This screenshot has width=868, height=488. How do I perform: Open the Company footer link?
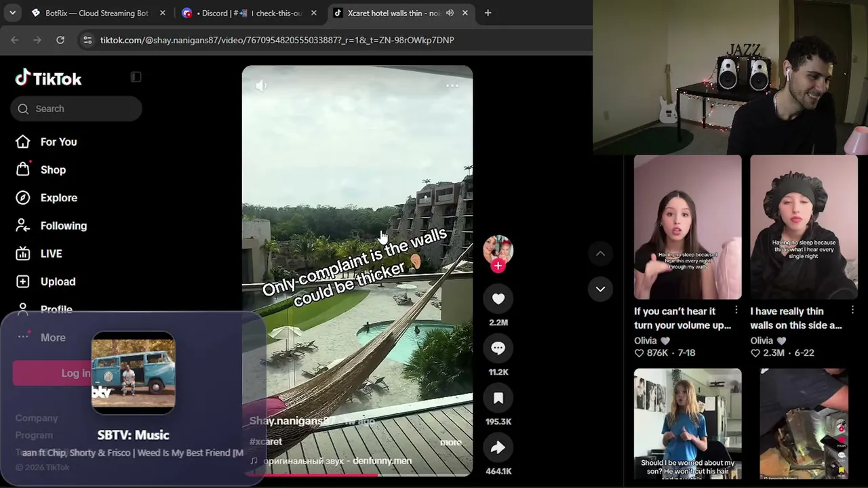[37, 418]
